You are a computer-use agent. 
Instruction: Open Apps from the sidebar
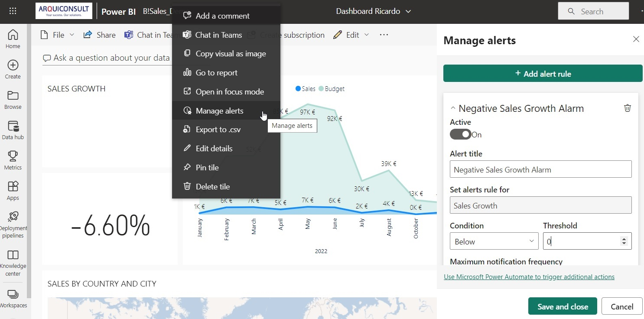click(13, 190)
